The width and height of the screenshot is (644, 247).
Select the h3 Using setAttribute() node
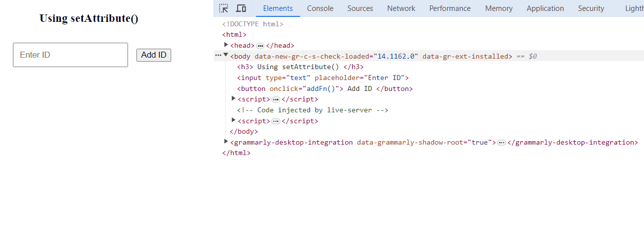tap(301, 67)
